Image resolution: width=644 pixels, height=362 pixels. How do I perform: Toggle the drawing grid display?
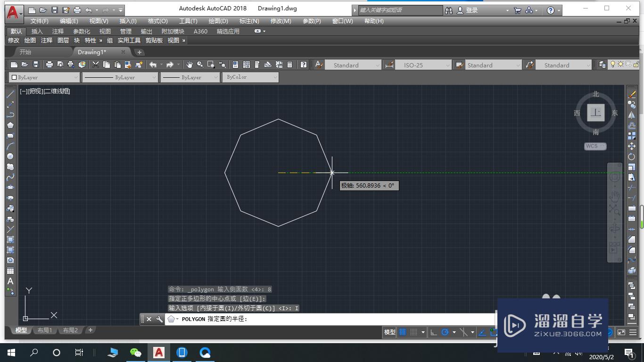402,332
